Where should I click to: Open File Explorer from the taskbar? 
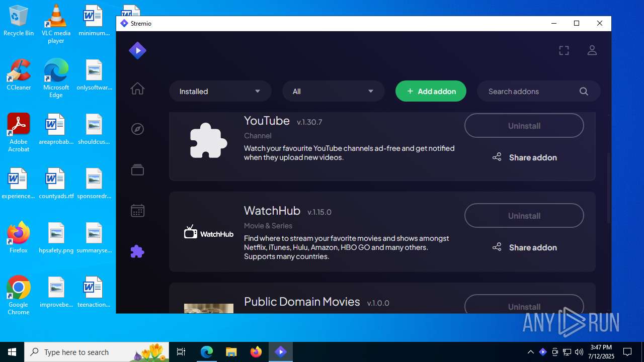[x=231, y=352]
